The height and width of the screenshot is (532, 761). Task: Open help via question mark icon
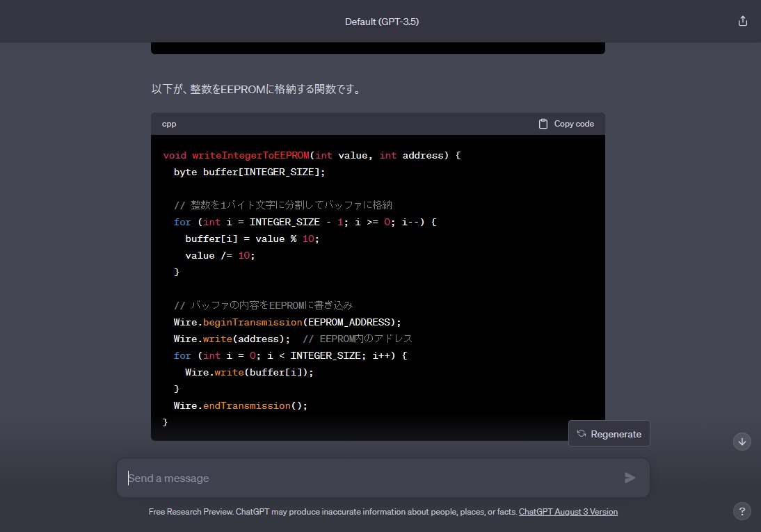(x=742, y=511)
